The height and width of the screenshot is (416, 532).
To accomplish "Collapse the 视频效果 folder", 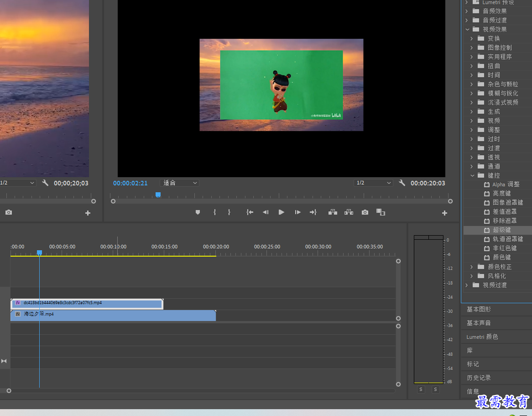I will pos(467,30).
